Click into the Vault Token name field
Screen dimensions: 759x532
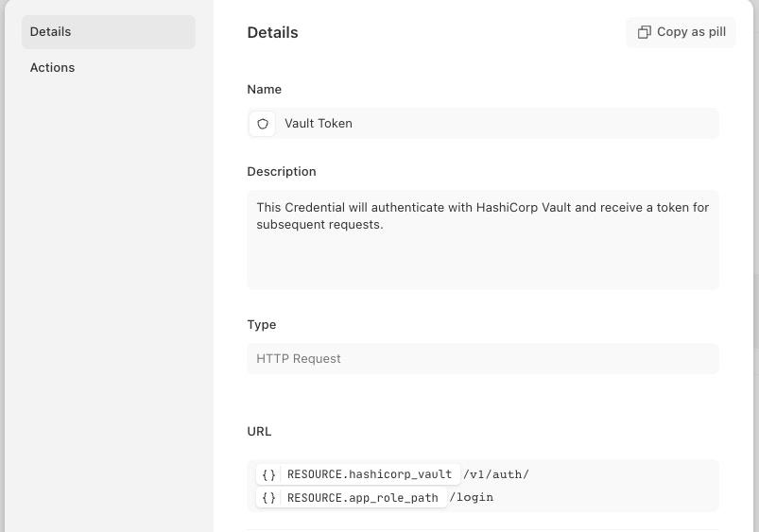point(492,124)
